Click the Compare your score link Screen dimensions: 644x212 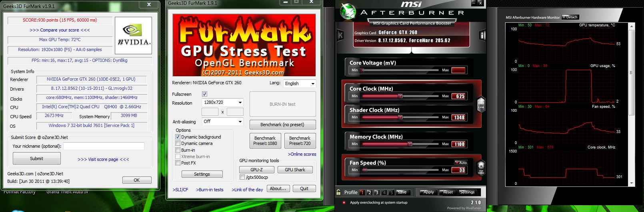pyautogui.click(x=60, y=30)
